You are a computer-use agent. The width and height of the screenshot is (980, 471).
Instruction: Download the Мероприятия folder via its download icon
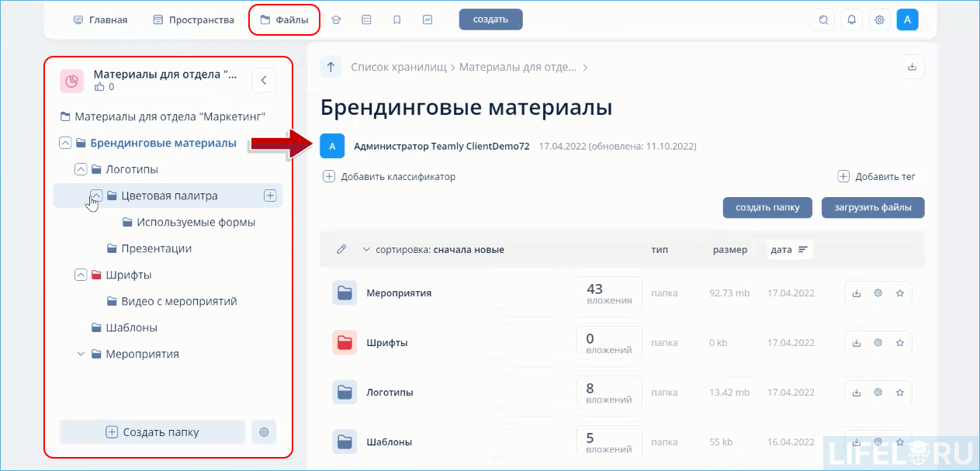856,293
